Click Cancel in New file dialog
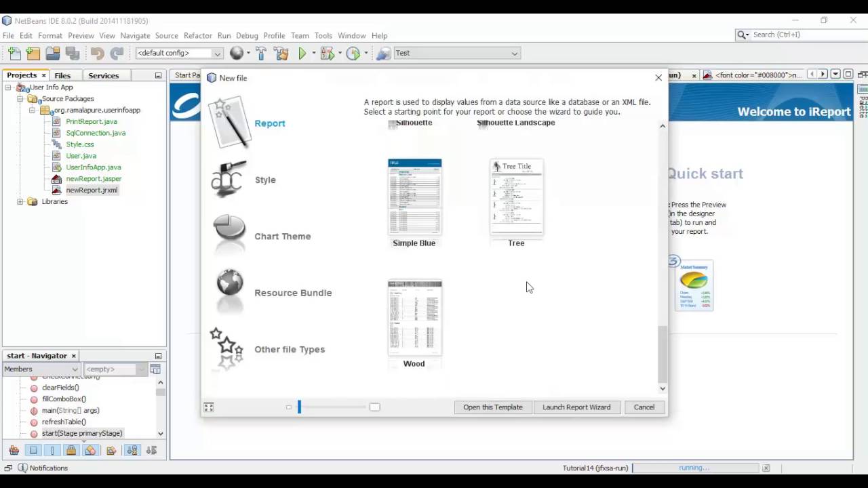The image size is (868, 488). pos(644,407)
